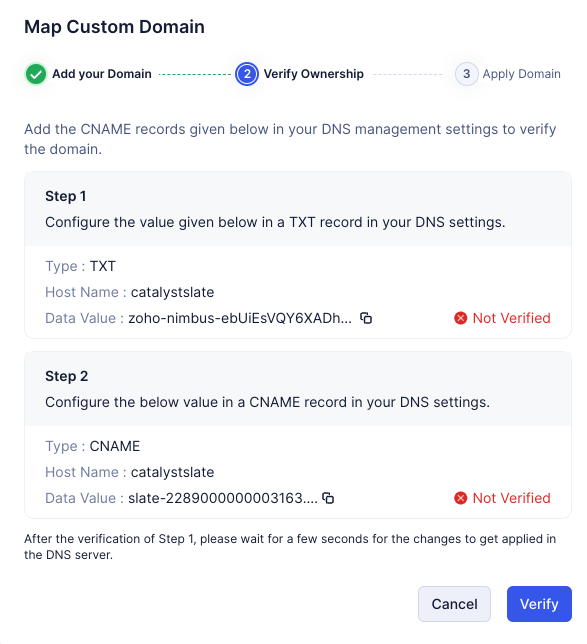
Task: Click the Step 1 heading
Action: pyautogui.click(x=66, y=196)
